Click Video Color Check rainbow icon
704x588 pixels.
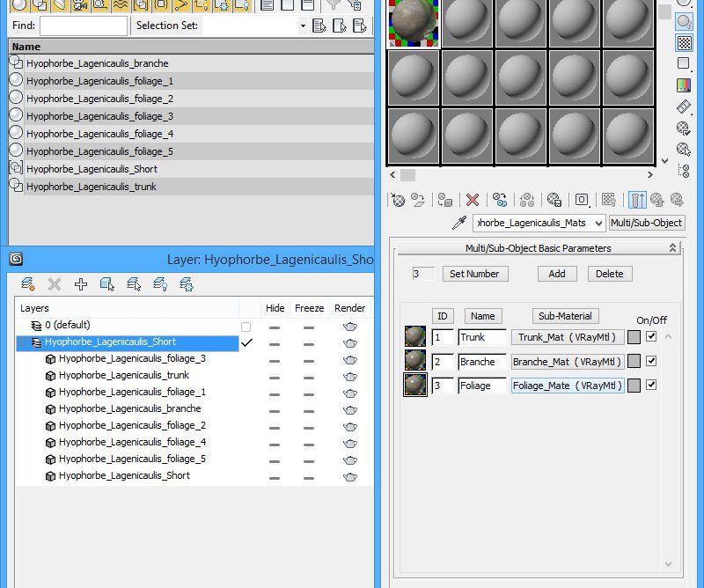click(x=684, y=85)
